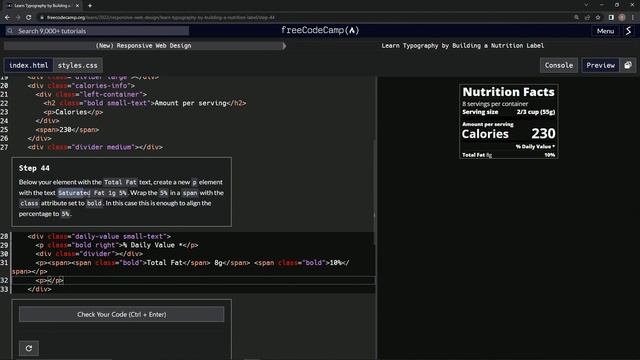Click the share page icon in the address bar
This screenshot has width=640, height=360.
(587, 18)
